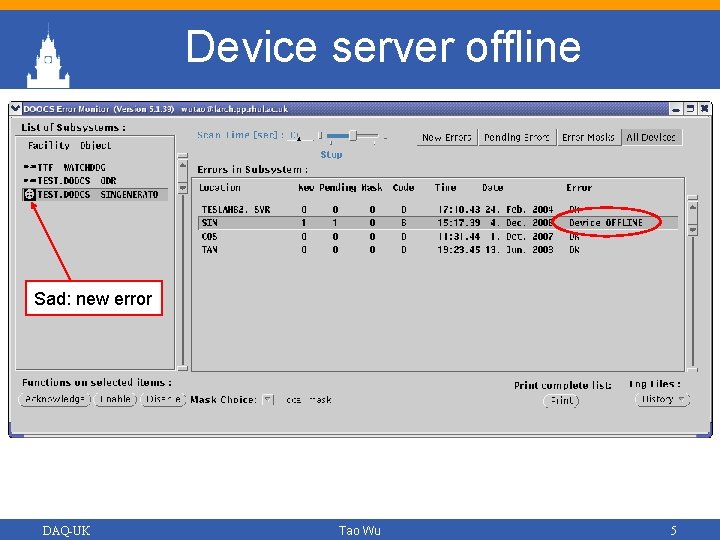Image resolution: width=720 pixels, height=540 pixels.
Task: Click the Pending column header
Action: pyautogui.click(x=338, y=188)
